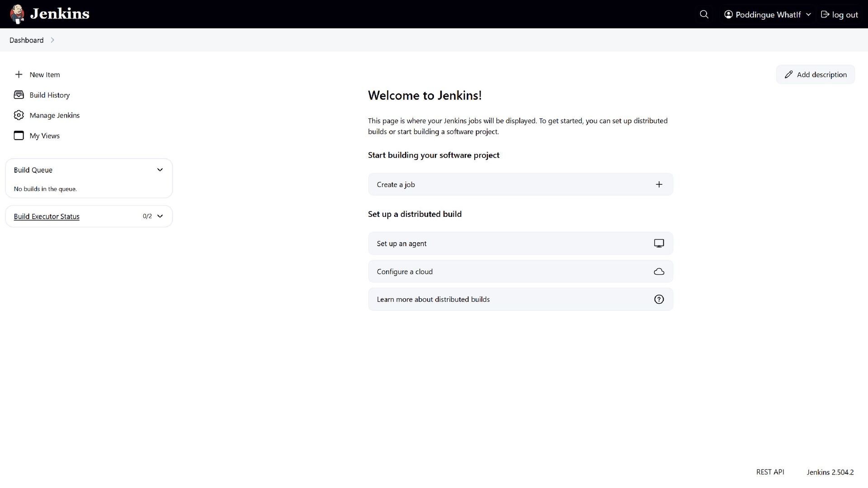Open search via the magnifier icon
Screen dimensions: 868x488
pos(704,14)
